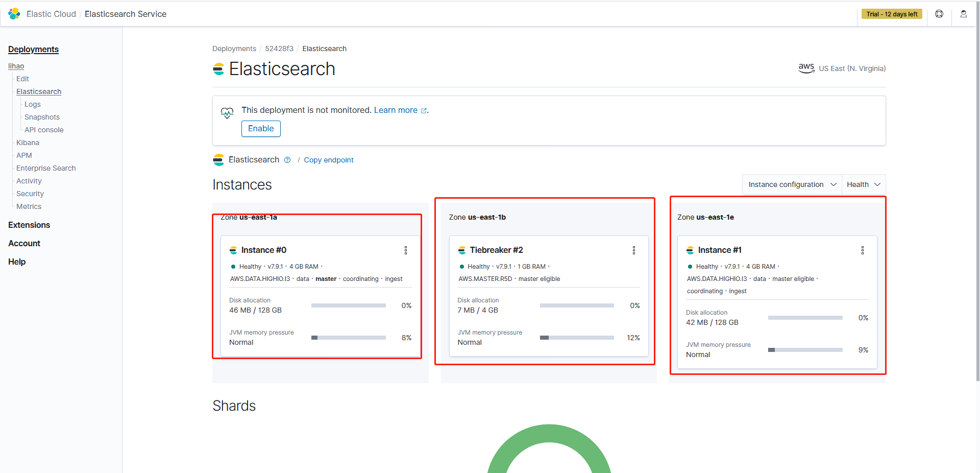
Task: Open the help lifebuoy icon in header
Action: (x=939, y=14)
